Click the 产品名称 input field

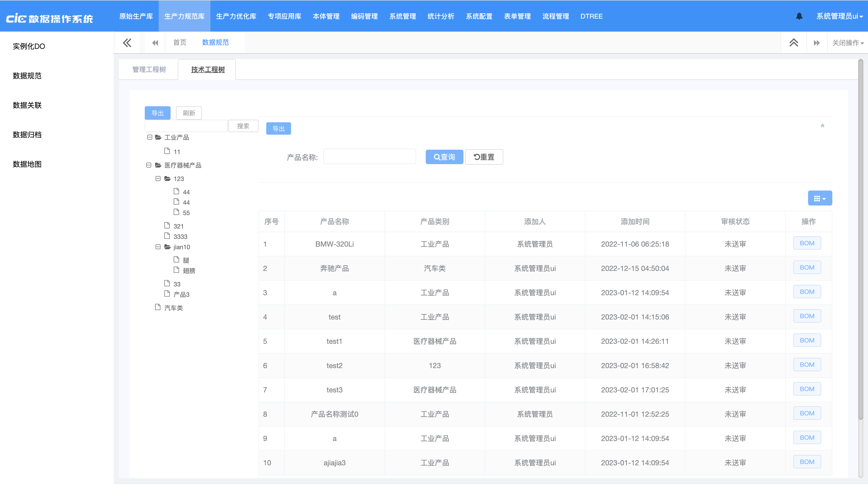369,157
